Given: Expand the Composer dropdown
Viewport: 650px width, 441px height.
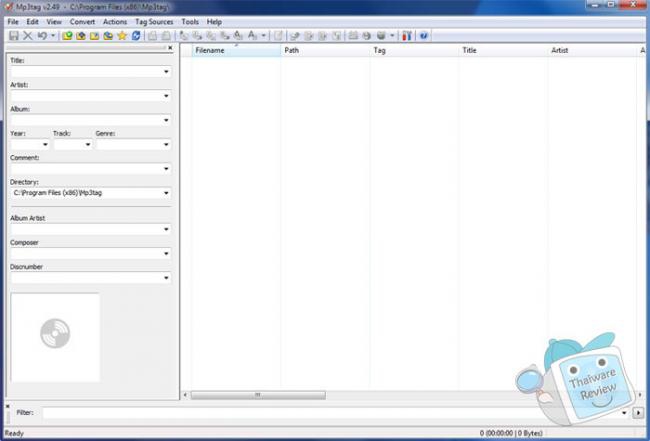Looking at the screenshot, I should 166,253.
